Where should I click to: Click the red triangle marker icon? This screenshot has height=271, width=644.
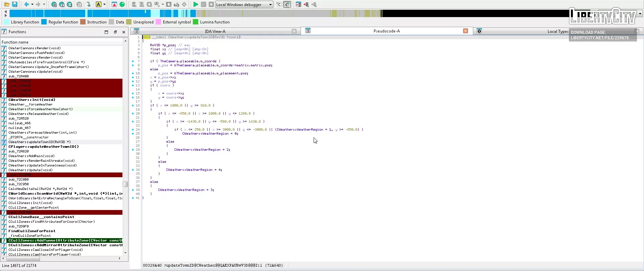click(114, 4)
